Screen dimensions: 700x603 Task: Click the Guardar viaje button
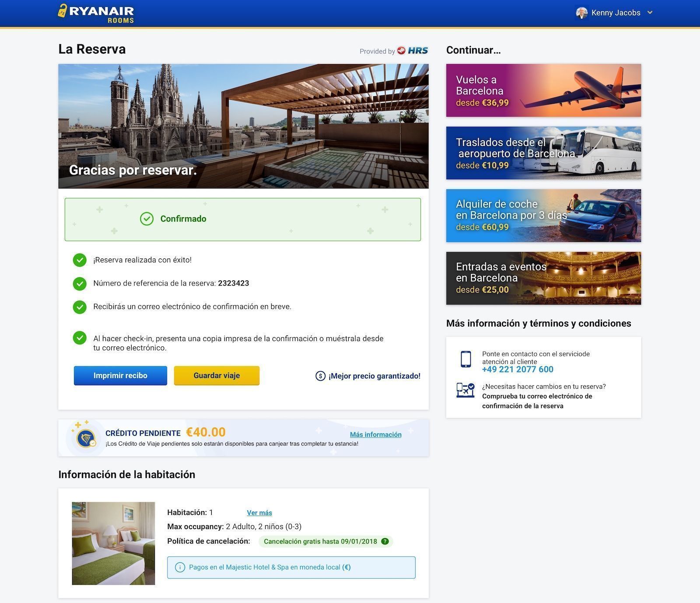click(217, 376)
